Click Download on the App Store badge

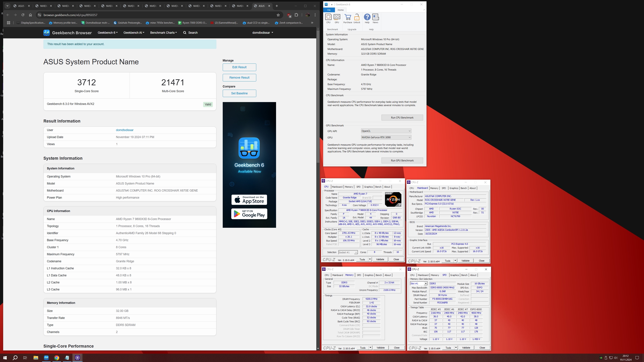pos(249,200)
